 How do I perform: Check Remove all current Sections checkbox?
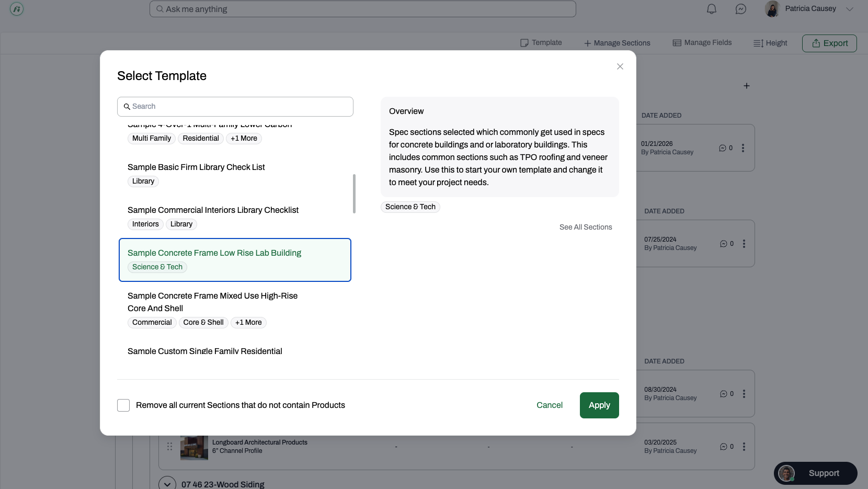point(123,405)
